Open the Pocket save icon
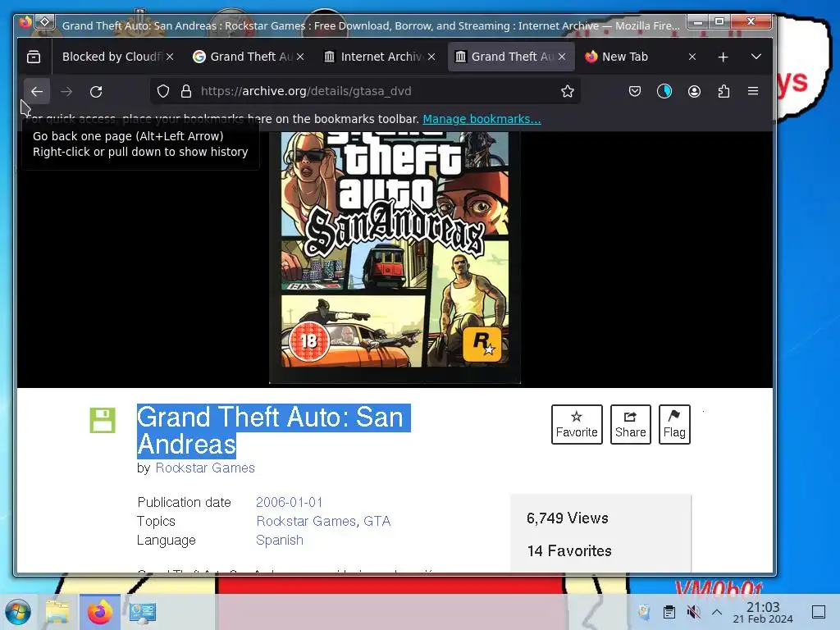This screenshot has width=840, height=630. click(635, 92)
